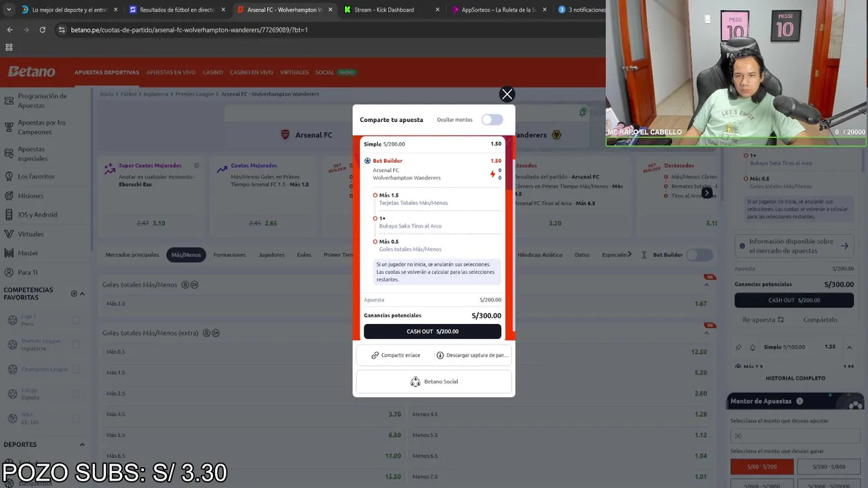Open Apuestas Deportivas menu

(x=106, y=73)
